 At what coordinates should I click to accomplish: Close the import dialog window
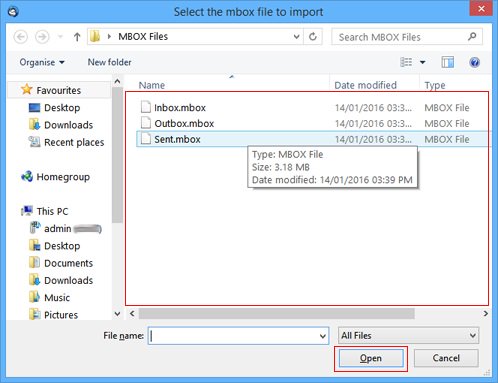481,9
